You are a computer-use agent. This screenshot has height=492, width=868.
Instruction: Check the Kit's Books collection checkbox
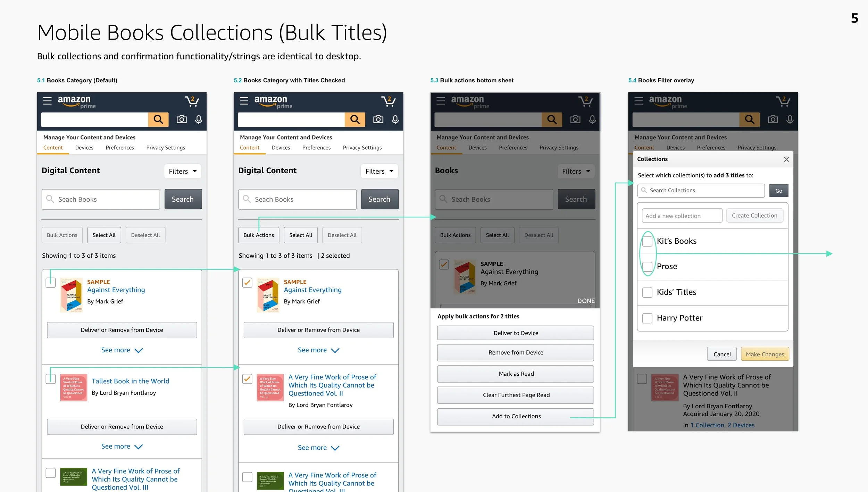point(647,241)
